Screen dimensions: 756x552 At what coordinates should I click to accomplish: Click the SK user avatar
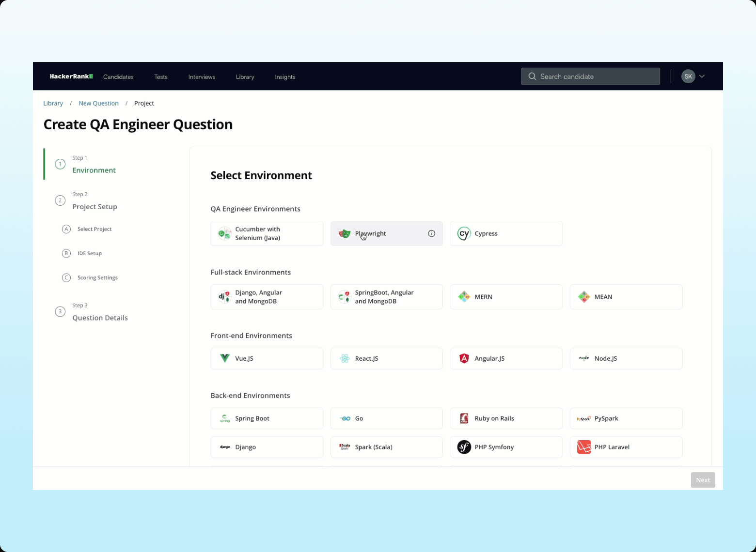688,77
